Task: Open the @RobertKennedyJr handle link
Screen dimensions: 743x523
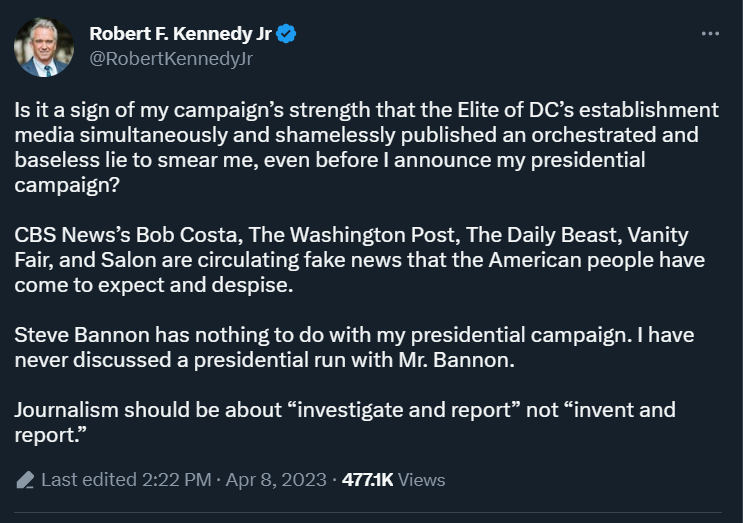Action: (171, 59)
